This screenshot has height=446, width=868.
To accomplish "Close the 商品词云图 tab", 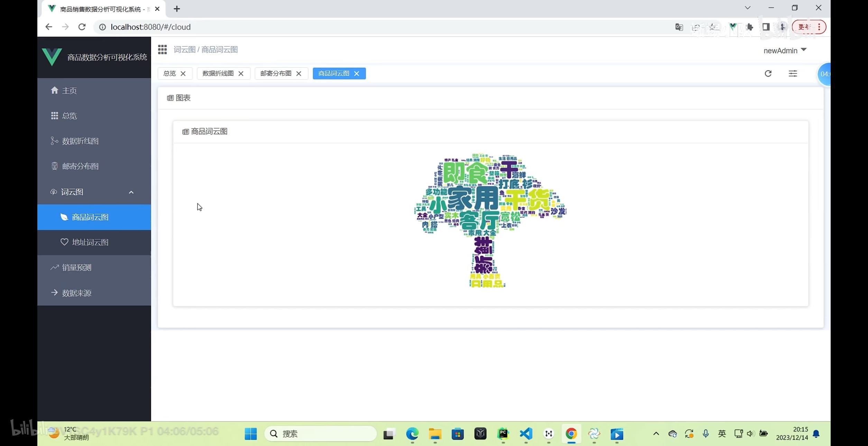I will pyautogui.click(x=357, y=73).
